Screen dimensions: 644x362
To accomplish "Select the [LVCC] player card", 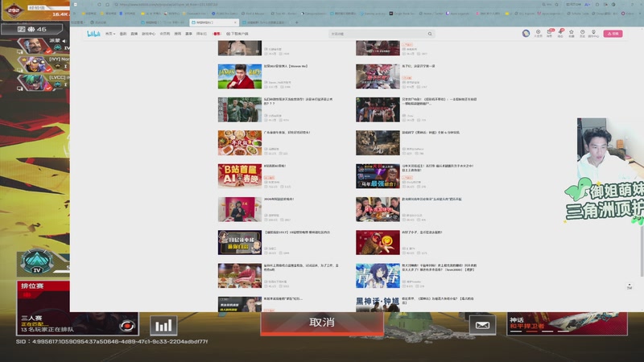I will [x=43, y=82].
